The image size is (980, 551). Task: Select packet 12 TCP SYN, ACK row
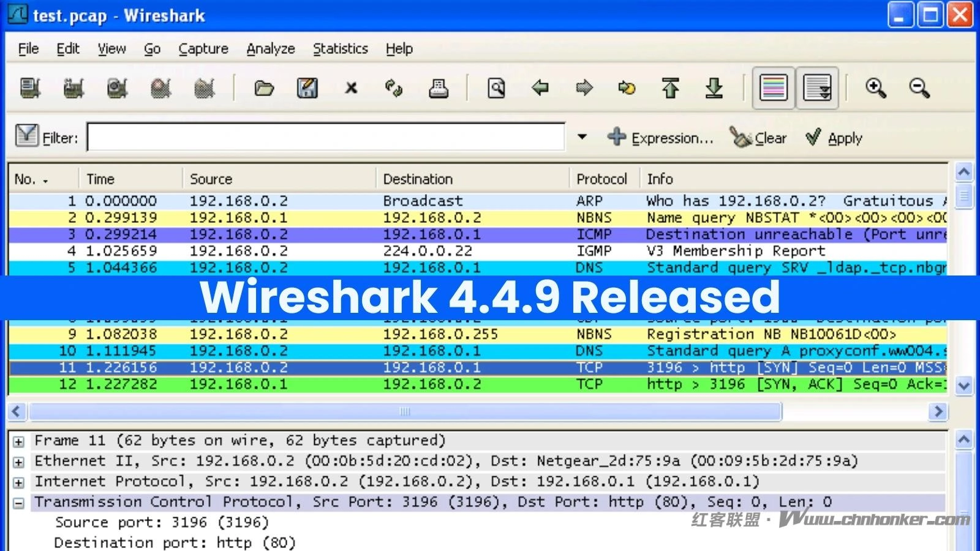pyautogui.click(x=478, y=384)
